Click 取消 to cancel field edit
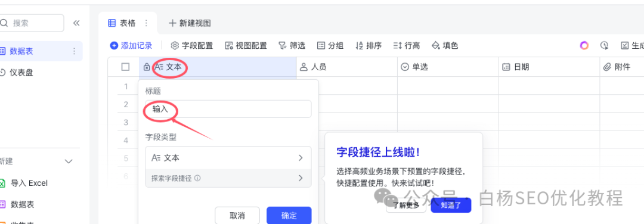644x224 pixels. (x=237, y=216)
